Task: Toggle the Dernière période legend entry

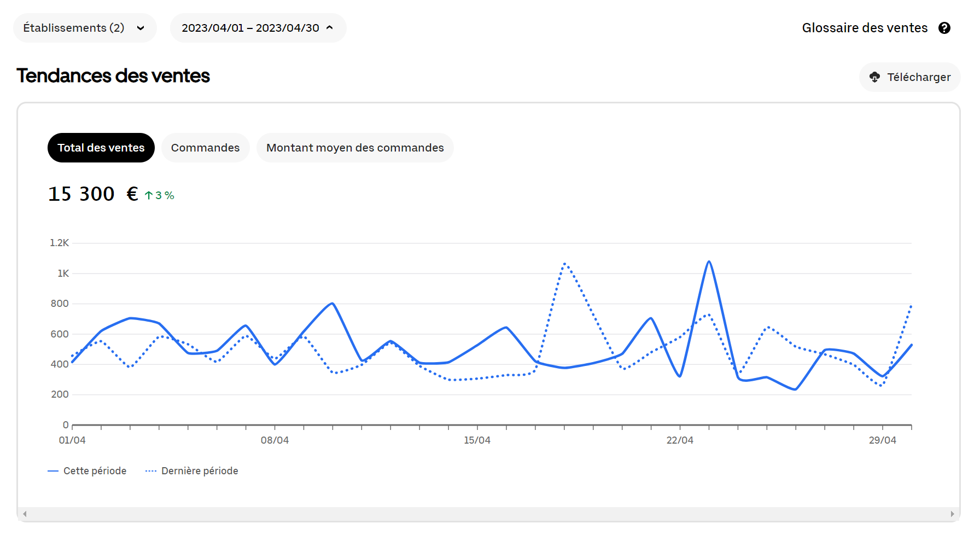Action: 191,471
